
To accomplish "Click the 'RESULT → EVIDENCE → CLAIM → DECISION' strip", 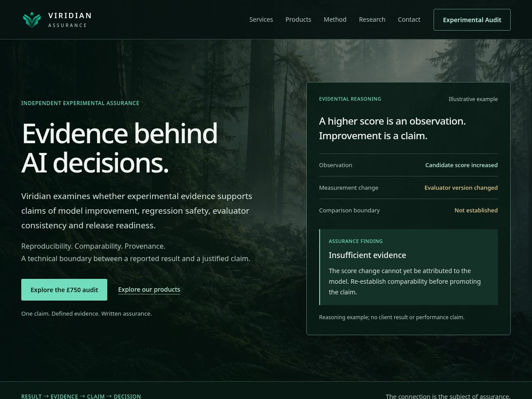I will coord(81,396).
